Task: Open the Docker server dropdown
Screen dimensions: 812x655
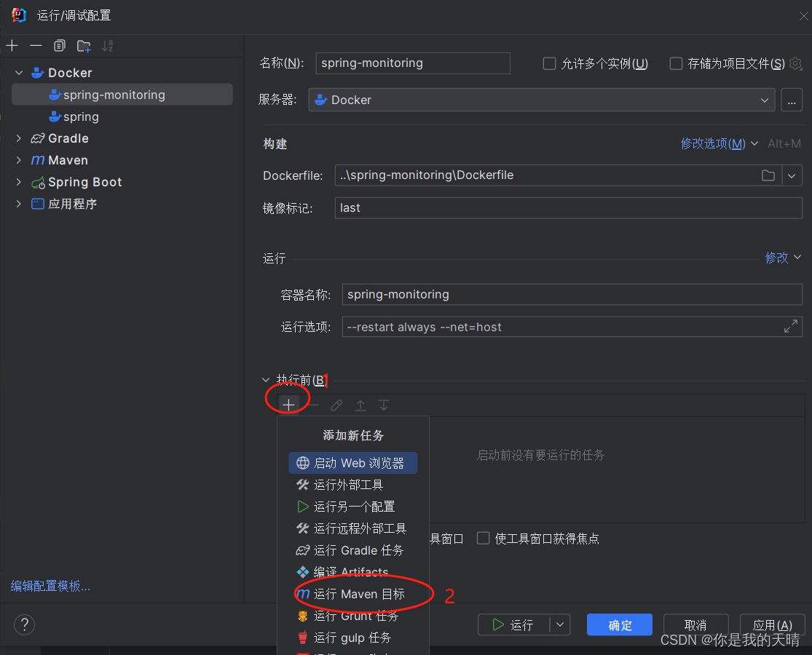Action: pos(541,100)
